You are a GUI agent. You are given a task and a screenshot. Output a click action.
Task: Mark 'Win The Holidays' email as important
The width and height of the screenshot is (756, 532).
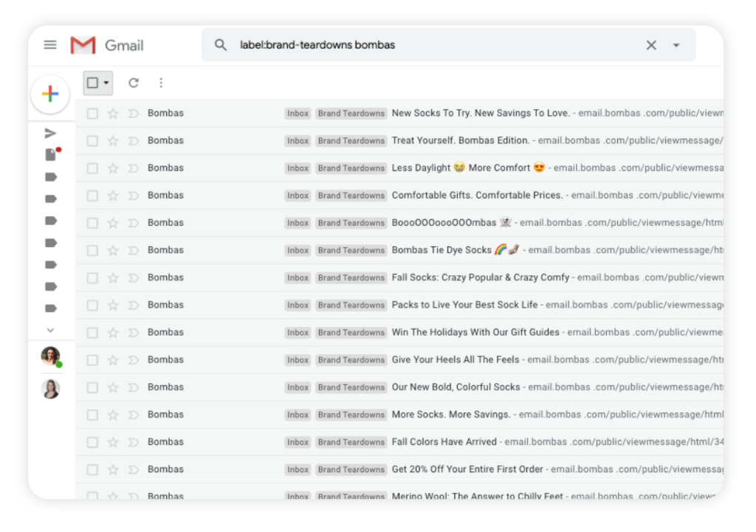[134, 334]
